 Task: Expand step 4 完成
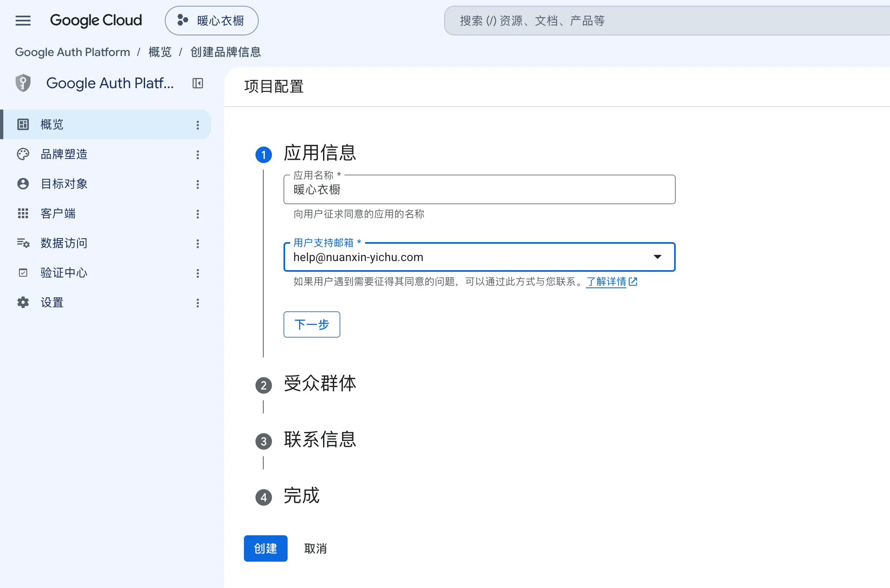click(301, 496)
